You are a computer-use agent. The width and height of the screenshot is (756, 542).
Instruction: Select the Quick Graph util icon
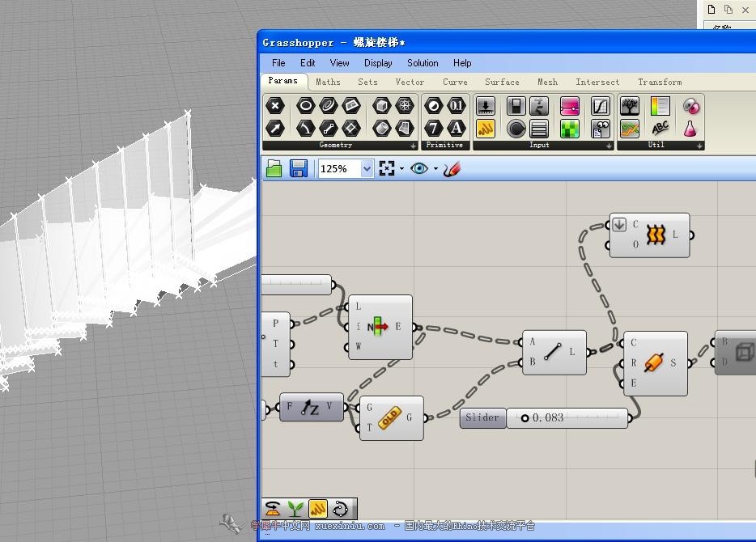(x=630, y=129)
